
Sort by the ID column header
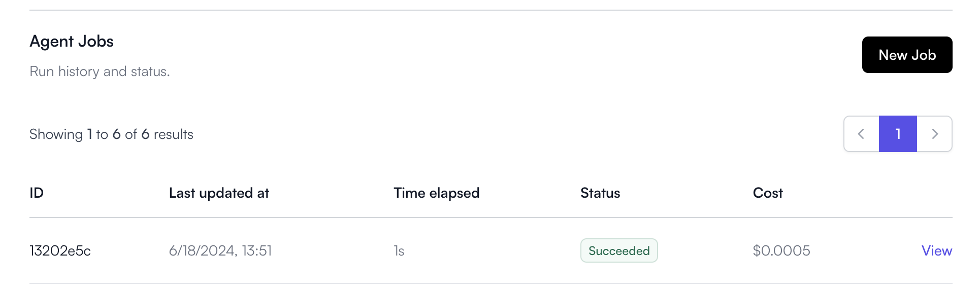click(x=37, y=193)
